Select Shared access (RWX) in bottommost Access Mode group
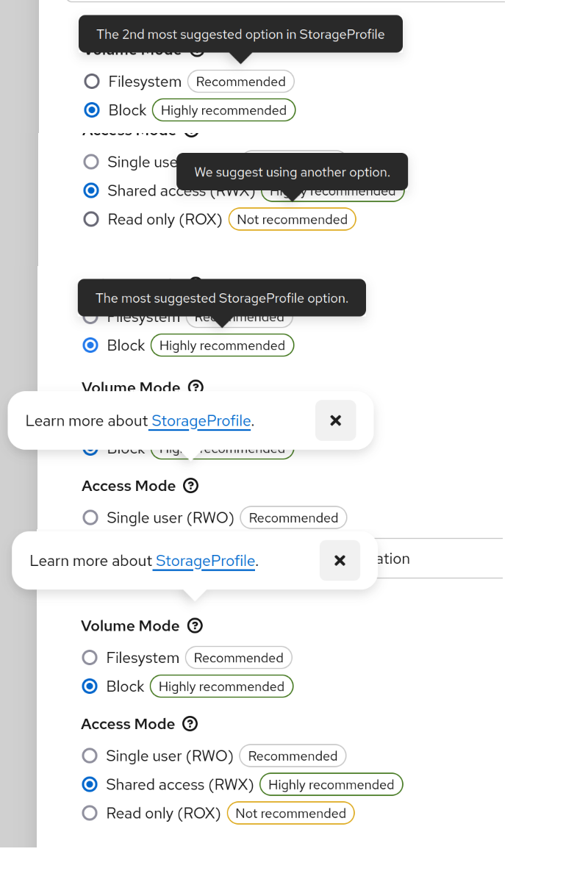This screenshot has height=882, width=588. pyautogui.click(x=90, y=784)
